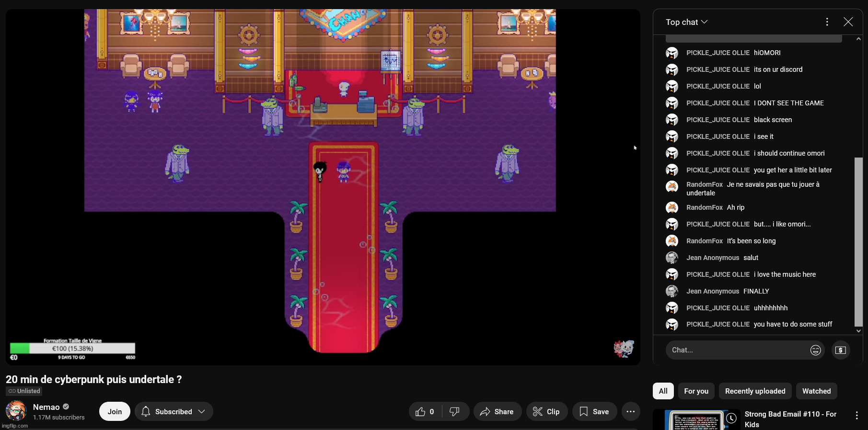This screenshot has width=868, height=430.
Task: Select 'i should continue omori' message
Action: point(789,153)
